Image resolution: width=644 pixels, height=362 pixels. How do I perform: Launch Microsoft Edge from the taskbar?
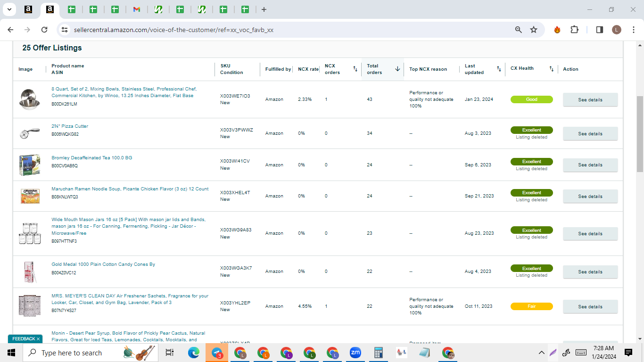click(194, 353)
